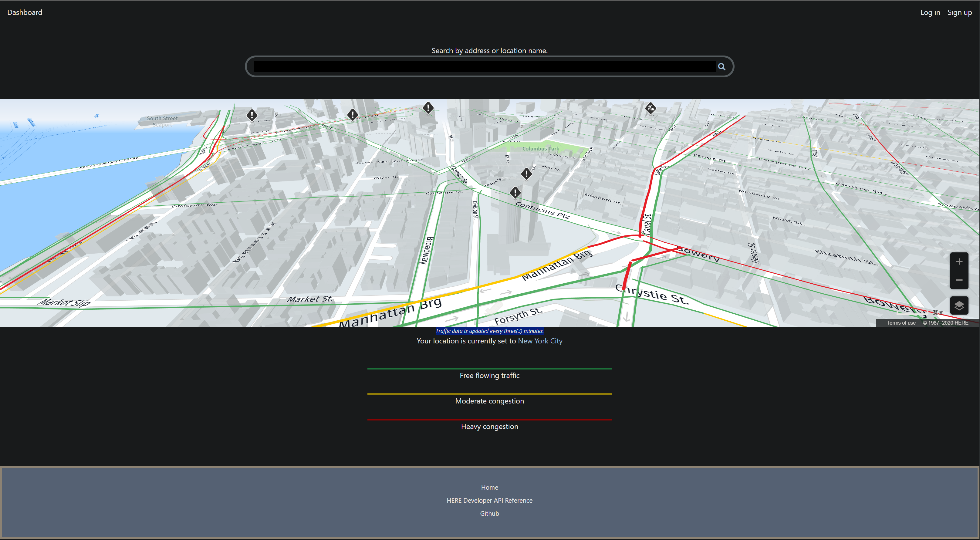Click the red Heavy congestion legend line
The width and height of the screenshot is (980, 540).
click(x=489, y=420)
